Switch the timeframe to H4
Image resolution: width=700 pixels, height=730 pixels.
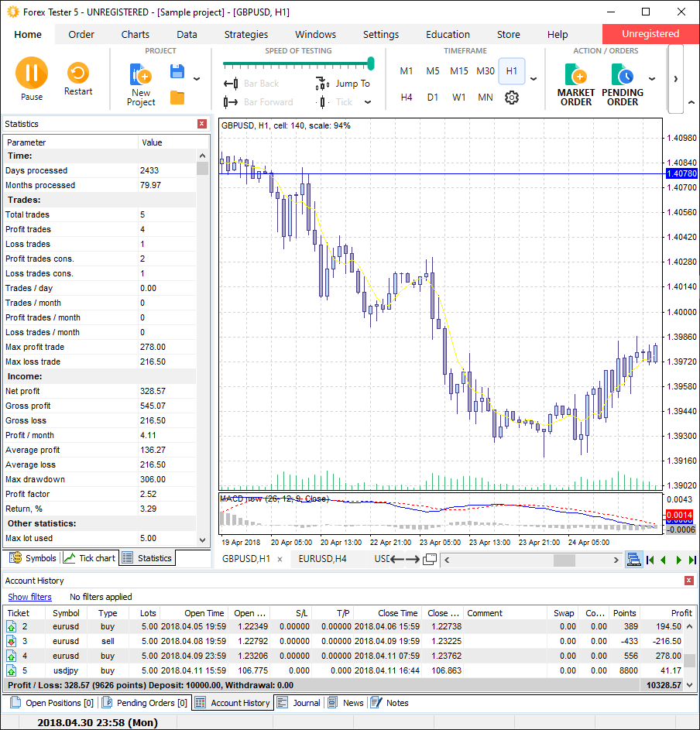406,98
